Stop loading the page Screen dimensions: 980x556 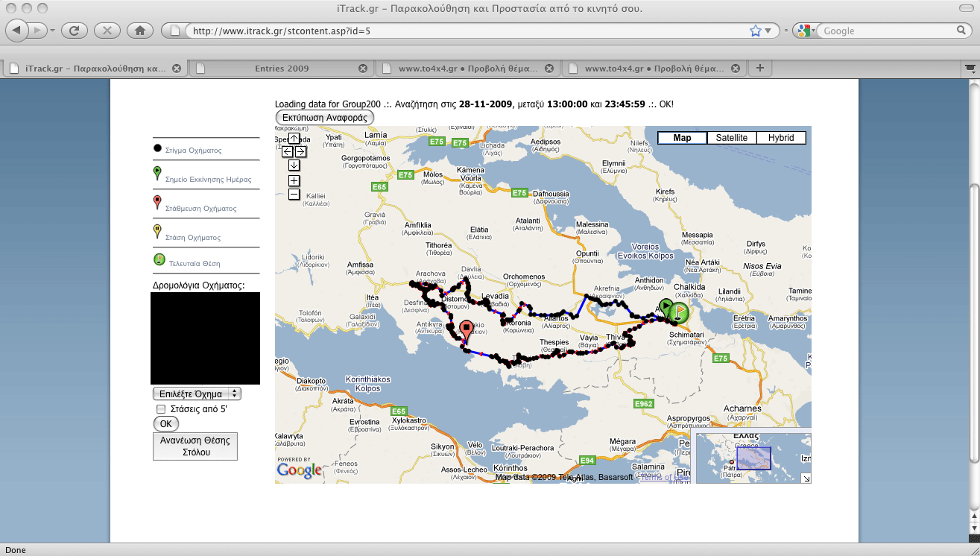click(x=107, y=31)
